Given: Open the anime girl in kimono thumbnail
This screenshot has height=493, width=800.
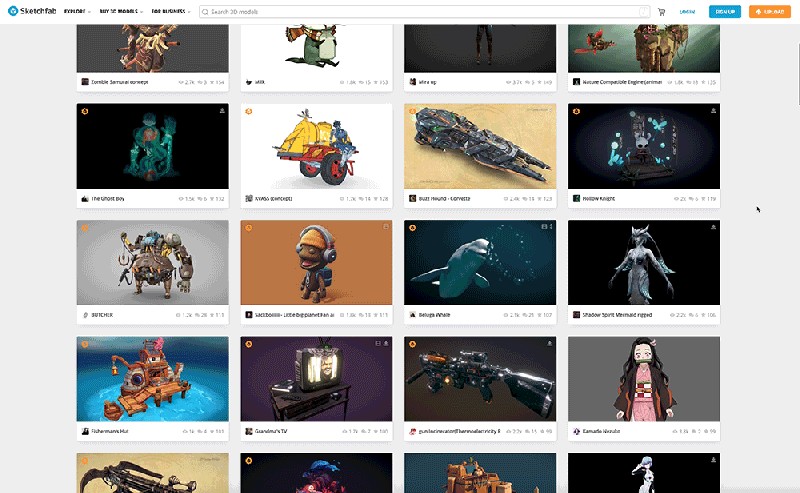Looking at the screenshot, I should [x=644, y=379].
